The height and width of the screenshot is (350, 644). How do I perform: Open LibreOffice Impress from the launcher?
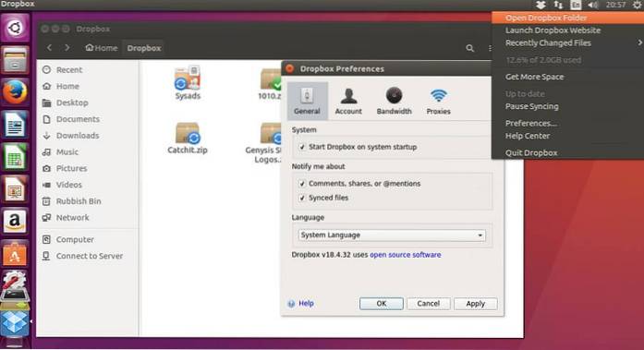point(15,189)
